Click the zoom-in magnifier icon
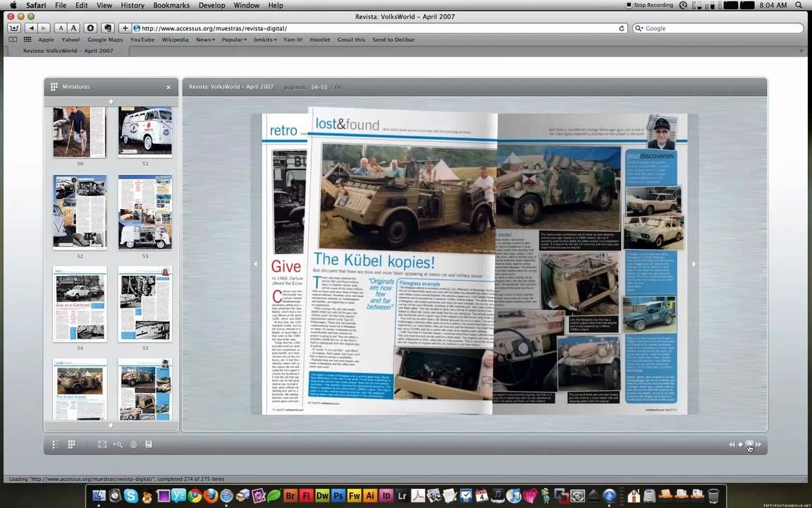Screen dimensions: 812x508 pyautogui.click(x=118, y=445)
